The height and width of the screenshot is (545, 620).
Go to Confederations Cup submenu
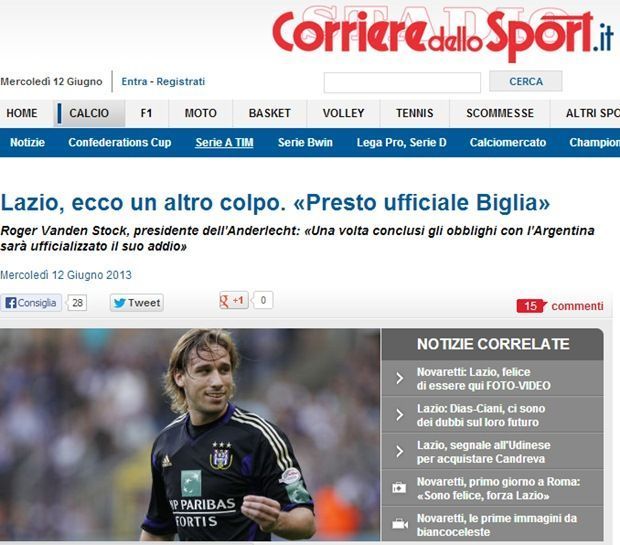pos(120,142)
